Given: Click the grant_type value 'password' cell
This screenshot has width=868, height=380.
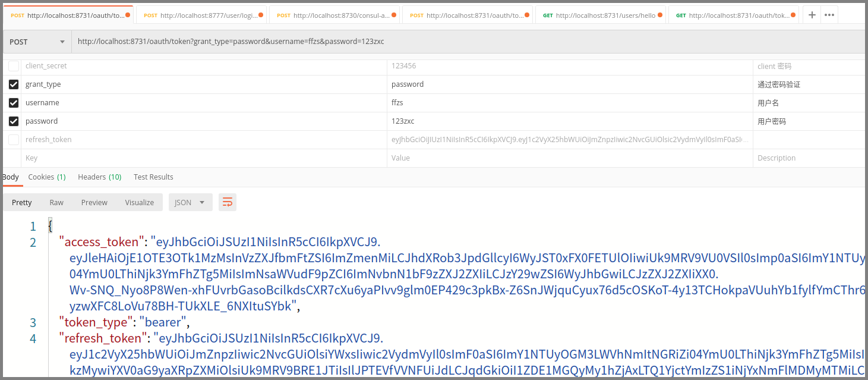Looking at the screenshot, I should 570,84.
